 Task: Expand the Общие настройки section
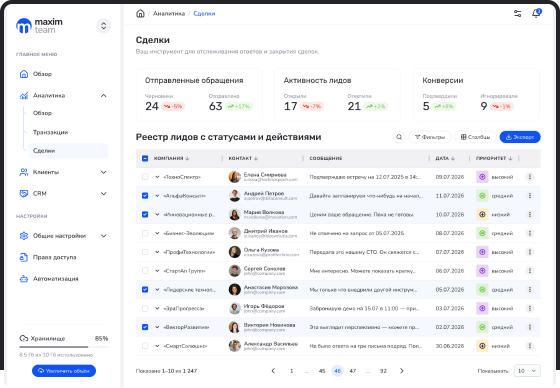104,236
